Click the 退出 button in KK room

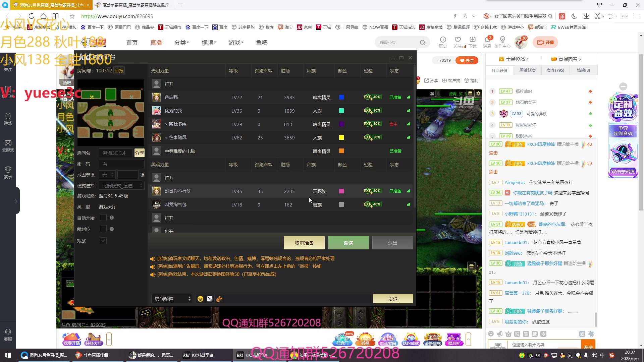point(392,243)
